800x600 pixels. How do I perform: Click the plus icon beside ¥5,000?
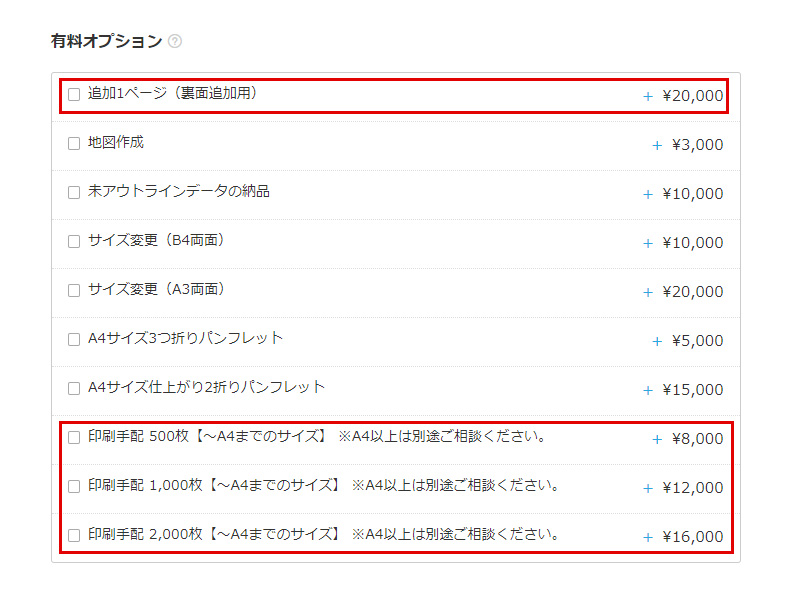657,341
